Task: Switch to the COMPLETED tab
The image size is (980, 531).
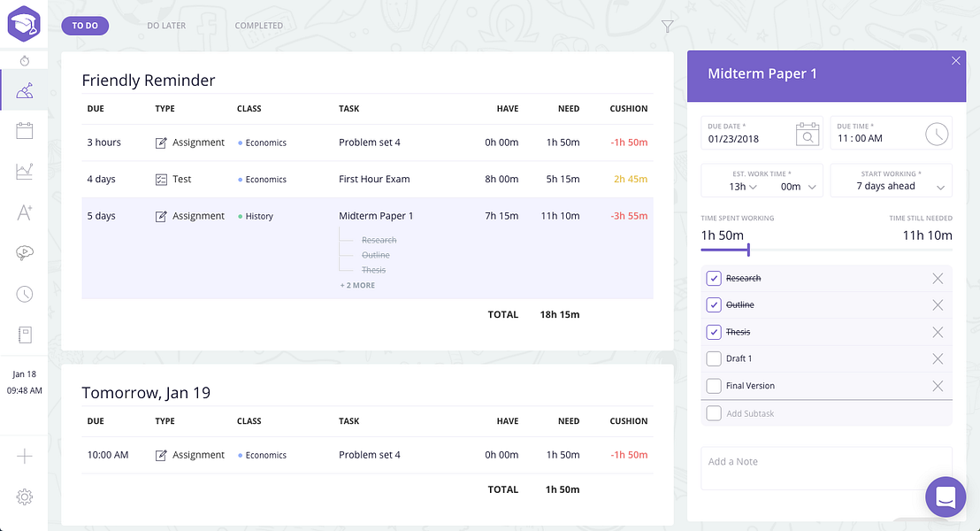Action: 258,26
